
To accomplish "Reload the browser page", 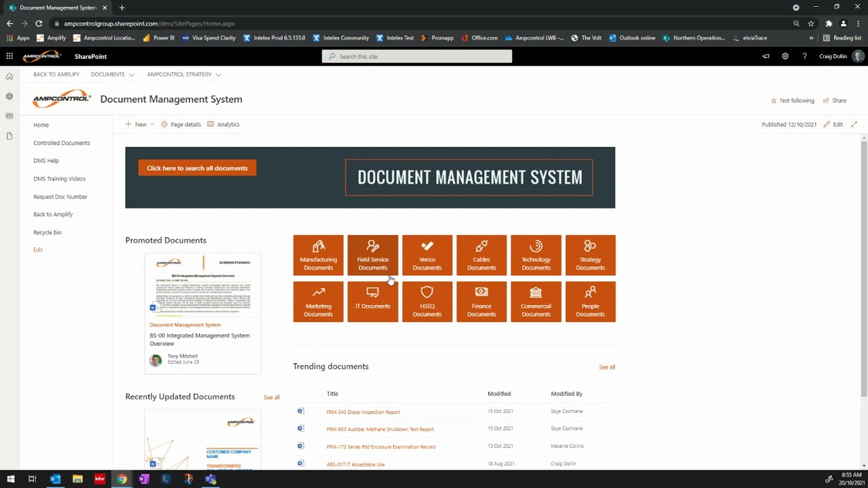I will [39, 24].
